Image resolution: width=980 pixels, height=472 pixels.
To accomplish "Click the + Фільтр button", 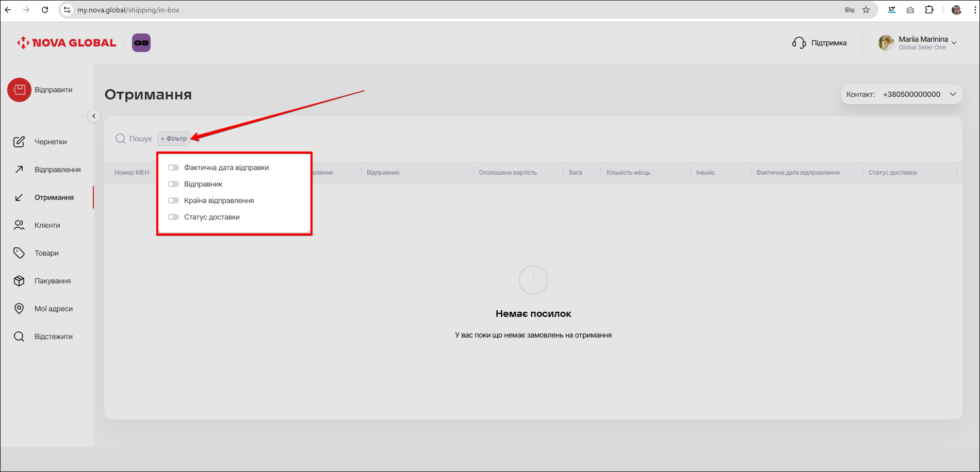I will tap(174, 139).
